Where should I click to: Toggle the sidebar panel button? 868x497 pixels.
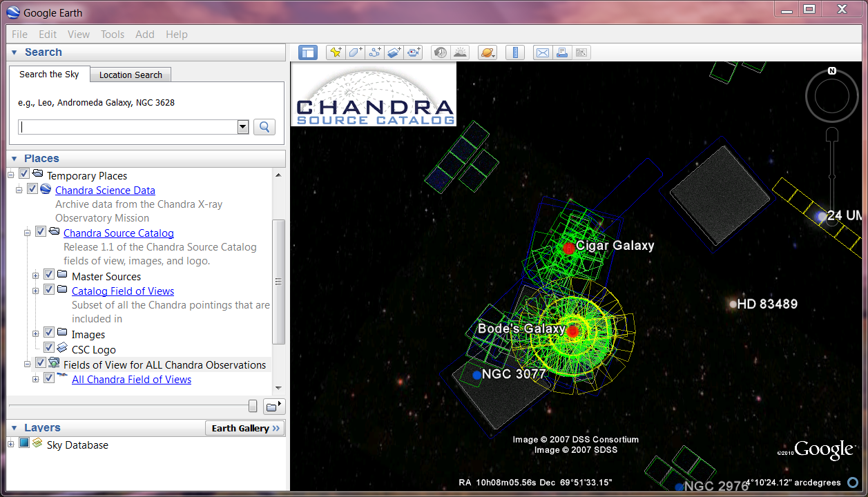(308, 52)
